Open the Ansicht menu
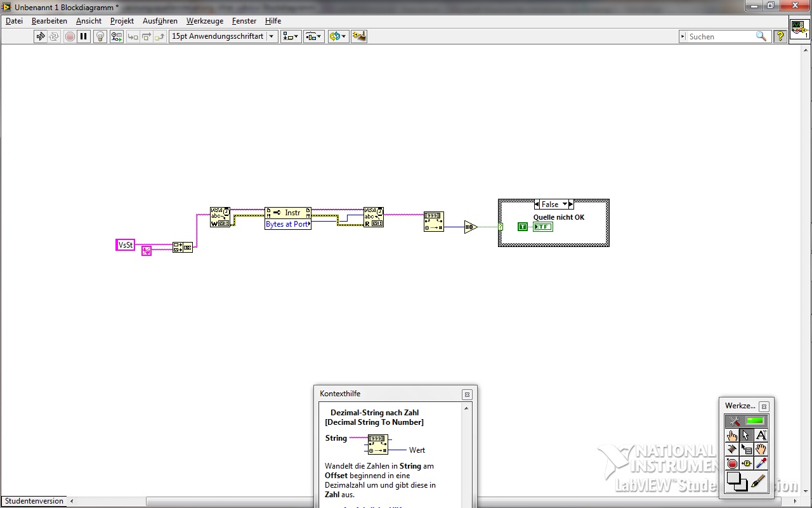 point(89,21)
